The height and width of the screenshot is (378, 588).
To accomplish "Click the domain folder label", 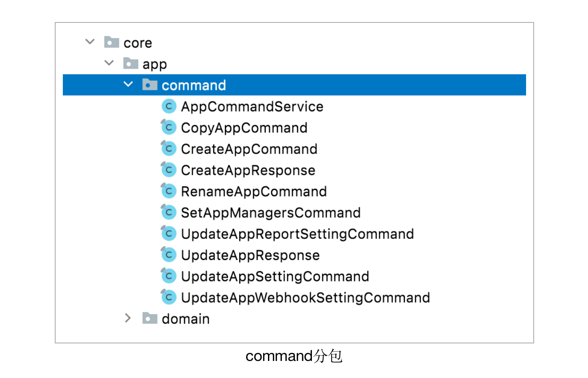I will click(185, 319).
